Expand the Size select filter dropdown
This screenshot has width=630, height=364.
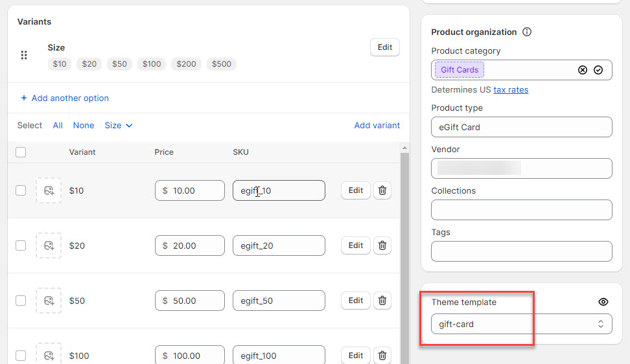click(x=119, y=126)
